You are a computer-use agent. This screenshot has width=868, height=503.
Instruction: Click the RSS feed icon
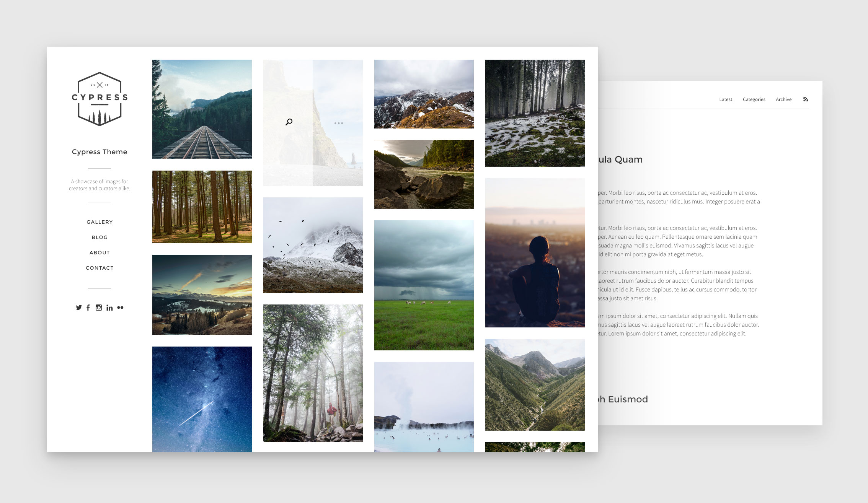pyautogui.click(x=805, y=99)
